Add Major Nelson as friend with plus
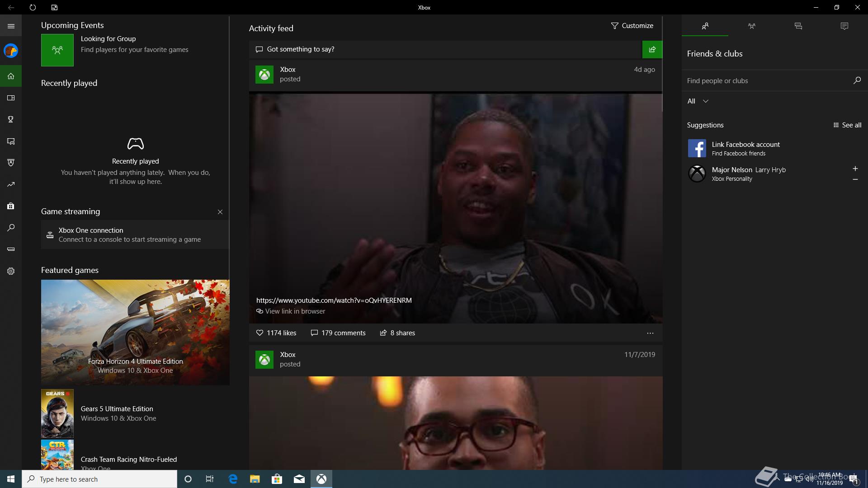This screenshot has height=488, width=868. [855, 169]
